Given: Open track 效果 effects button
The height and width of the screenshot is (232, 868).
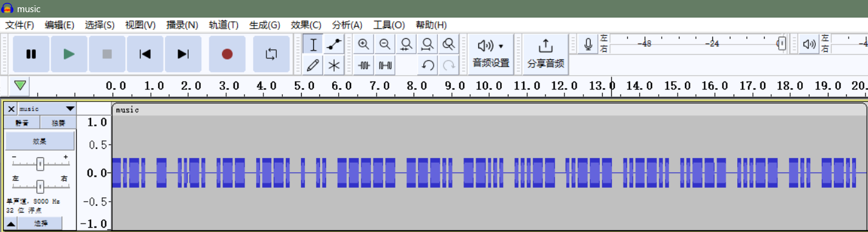Looking at the screenshot, I should click(40, 141).
